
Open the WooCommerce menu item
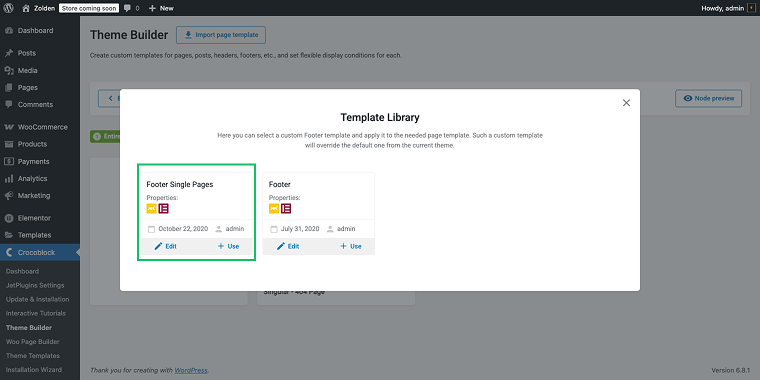coord(43,127)
